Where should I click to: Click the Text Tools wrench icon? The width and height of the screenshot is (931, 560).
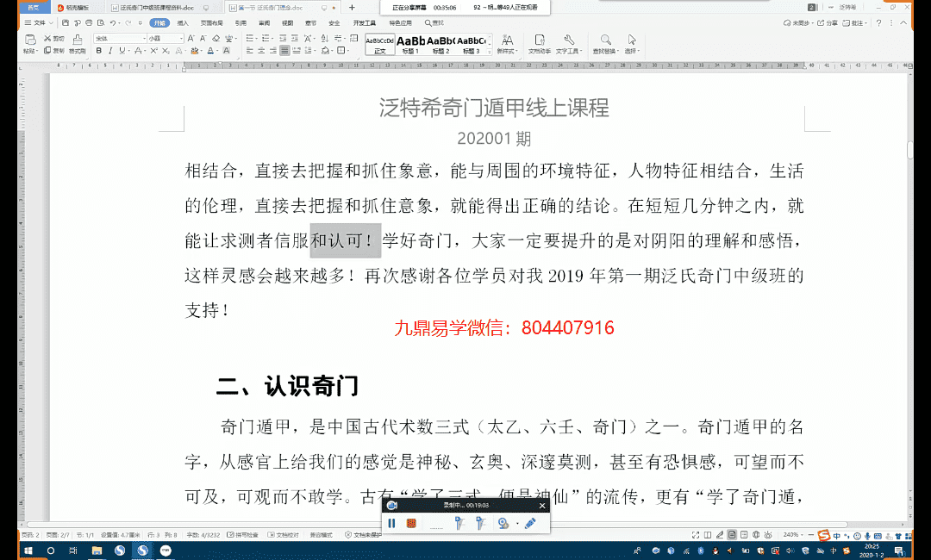(x=568, y=40)
